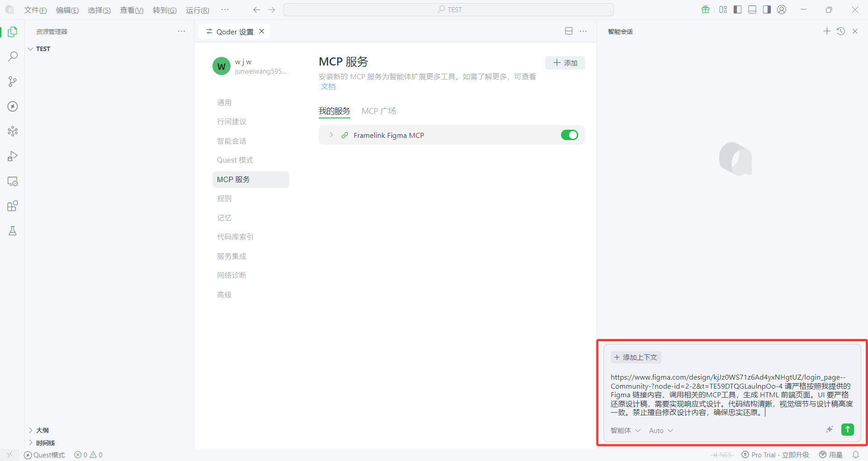This screenshot has height=461, width=868.
Task: Toggle the bottom panel layout icon
Action: tap(752, 9)
